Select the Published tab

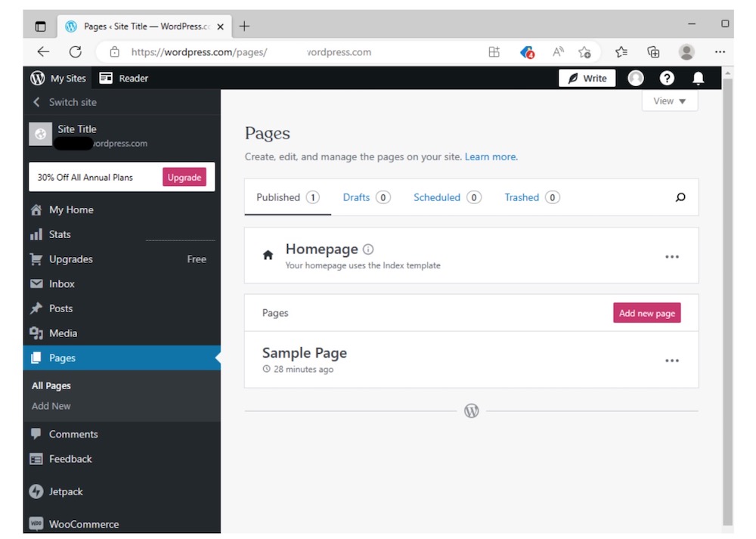288,197
